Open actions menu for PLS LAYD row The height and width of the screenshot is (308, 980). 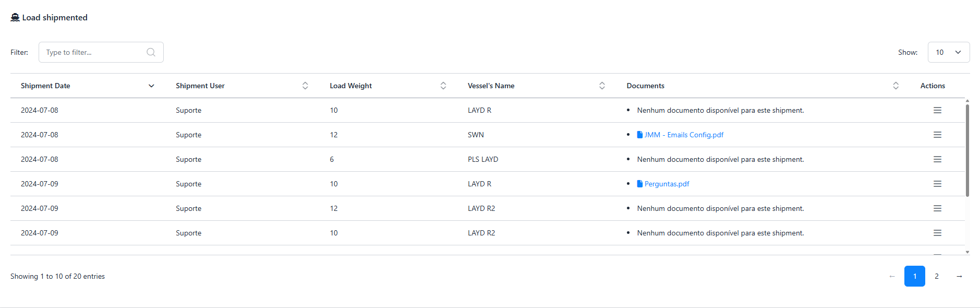pos(937,159)
